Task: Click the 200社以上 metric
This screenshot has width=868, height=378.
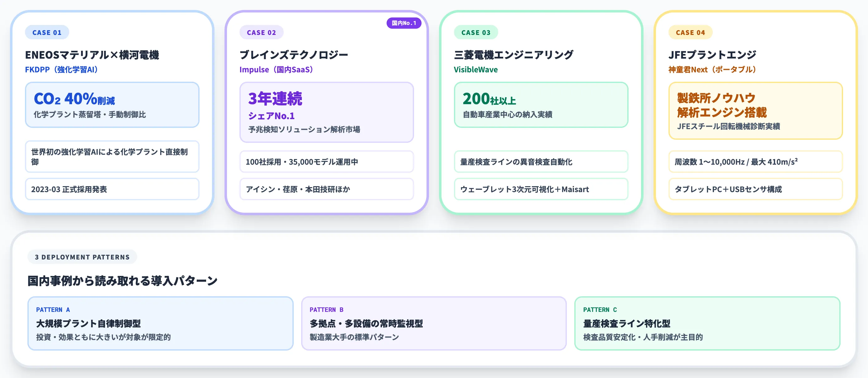Action: click(489, 99)
